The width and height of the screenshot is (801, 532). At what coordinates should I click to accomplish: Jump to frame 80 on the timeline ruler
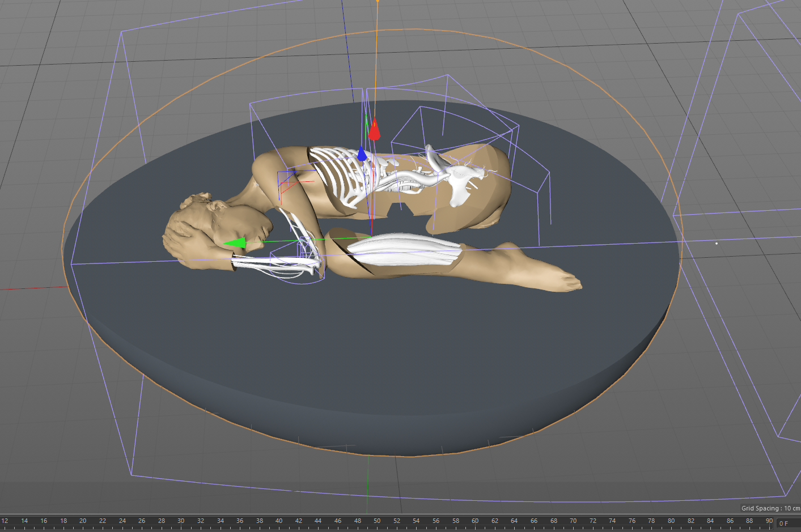(671, 521)
